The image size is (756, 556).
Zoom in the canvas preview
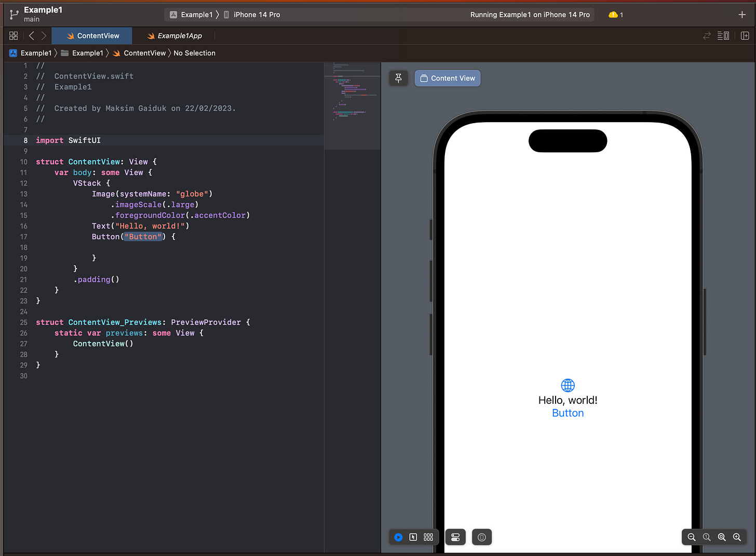pyautogui.click(x=737, y=537)
